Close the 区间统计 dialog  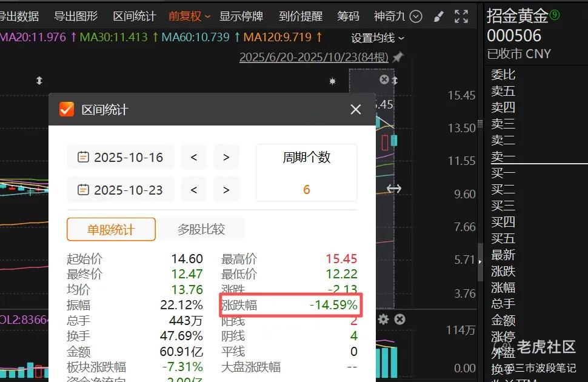(x=355, y=110)
